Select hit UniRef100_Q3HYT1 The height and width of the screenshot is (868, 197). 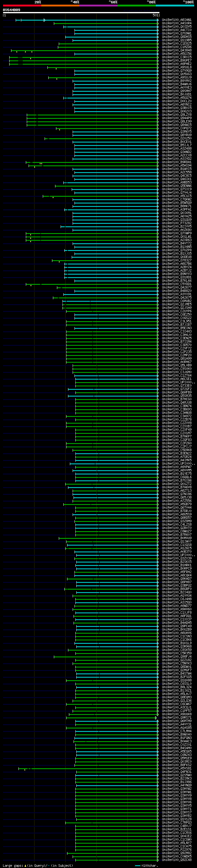tap(177, 809)
